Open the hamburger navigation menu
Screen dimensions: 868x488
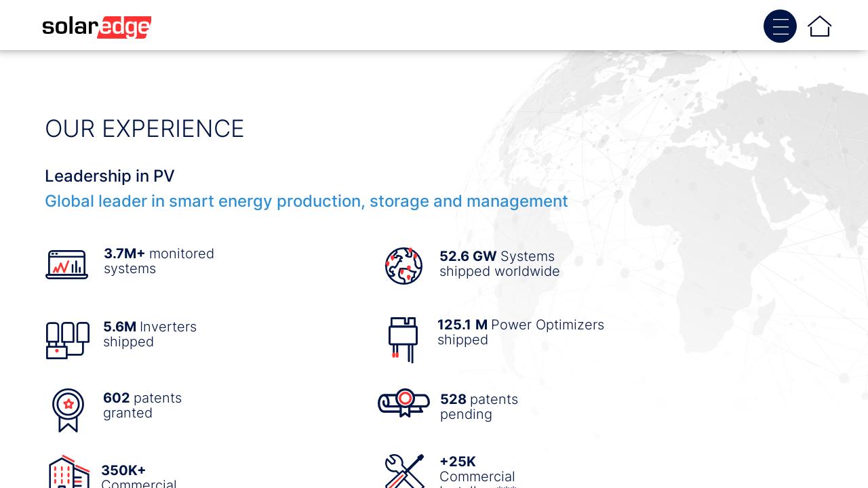click(x=780, y=26)
